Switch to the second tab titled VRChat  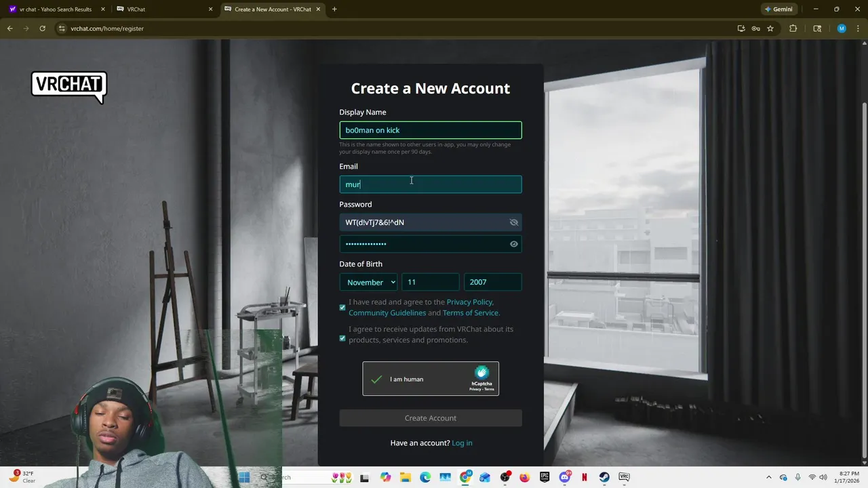163,9
